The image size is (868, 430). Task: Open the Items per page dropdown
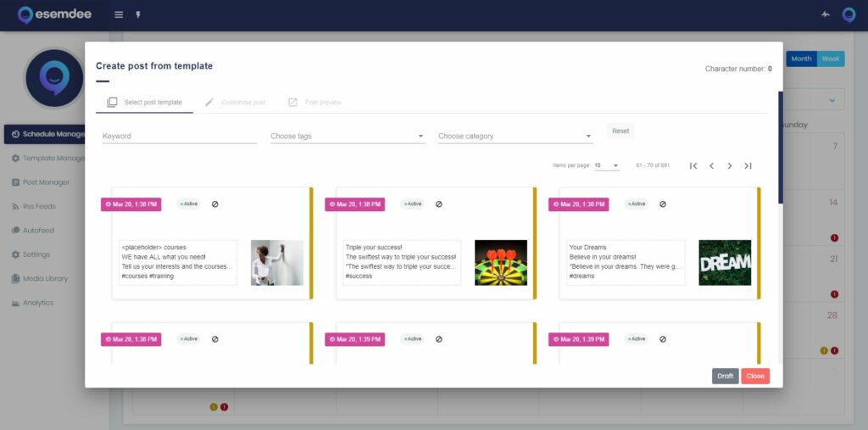[x=607, y=165]
